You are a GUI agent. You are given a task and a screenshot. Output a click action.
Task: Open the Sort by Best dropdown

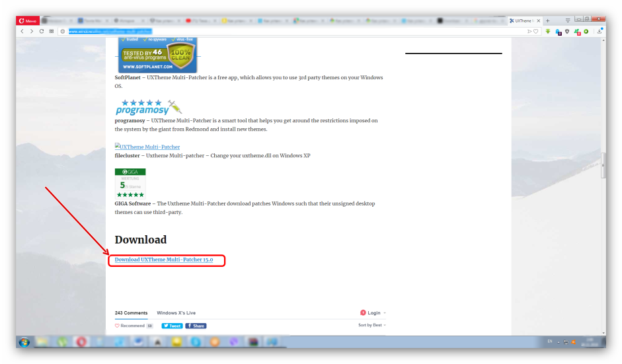click(371, 325)
